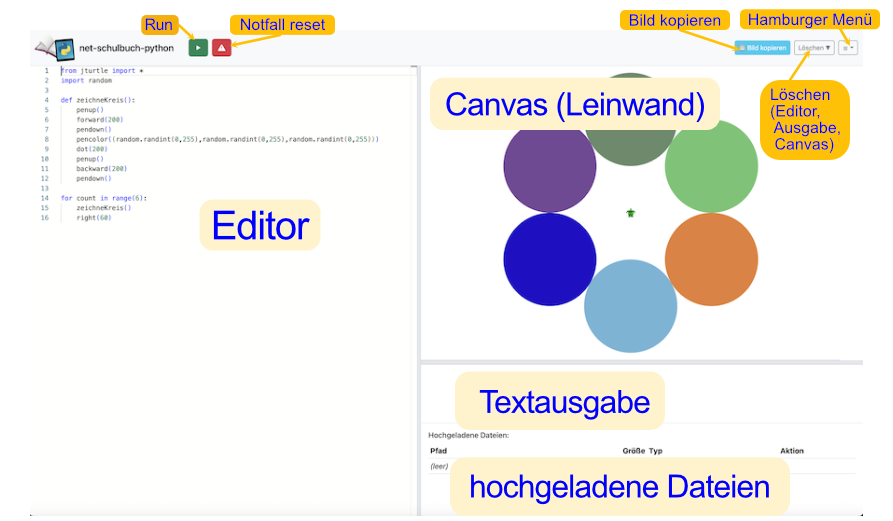Place cursor in line 'from jturtle import *'
Screen dimensions: 893x521
tap(102, 71)
